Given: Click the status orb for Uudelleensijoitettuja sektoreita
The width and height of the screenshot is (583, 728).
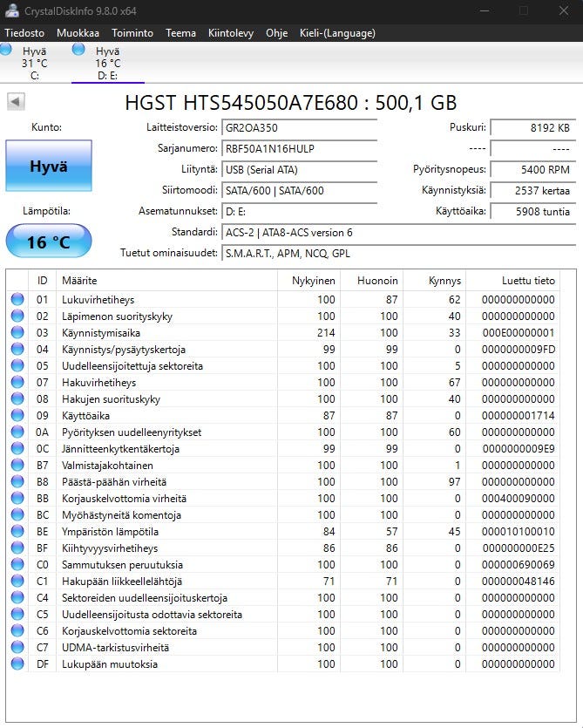Looking at the screenshot, I should pos(17,366).
